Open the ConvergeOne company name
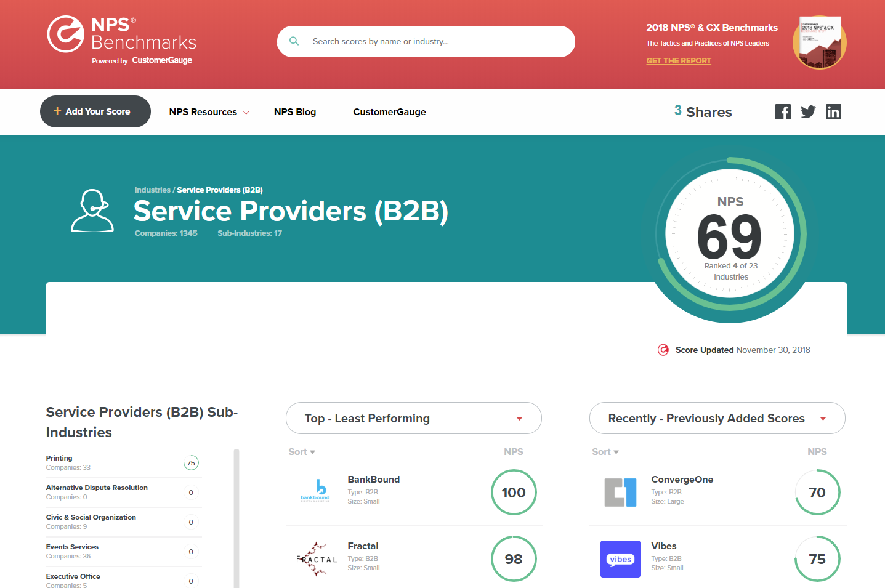Viewport: 885px width, 588px height. point(682,479)
